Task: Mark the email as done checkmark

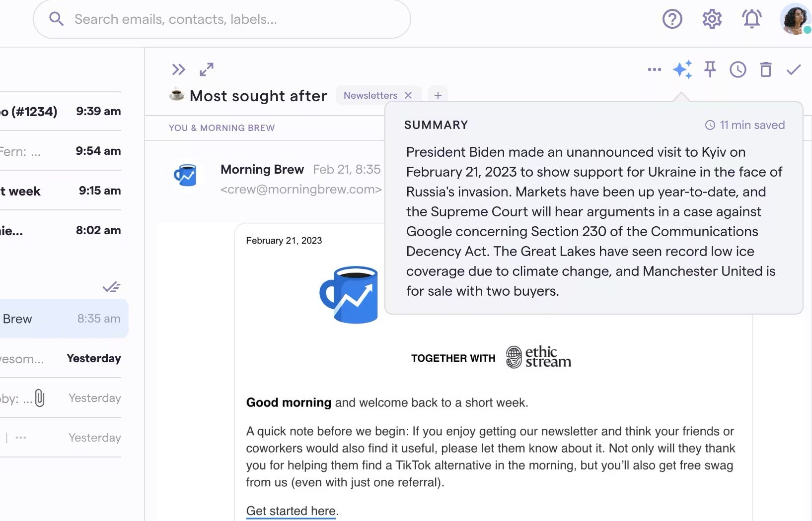Action: click(794, 69)
